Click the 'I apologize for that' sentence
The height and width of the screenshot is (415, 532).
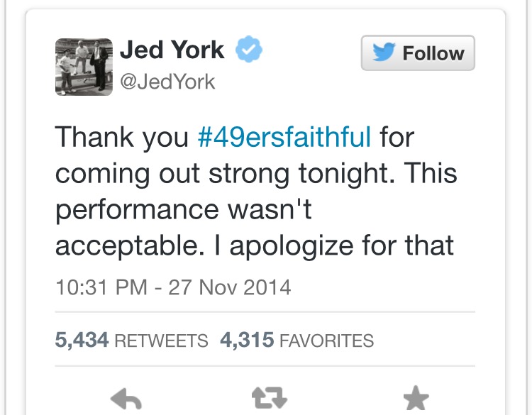[x=341, y=246]
